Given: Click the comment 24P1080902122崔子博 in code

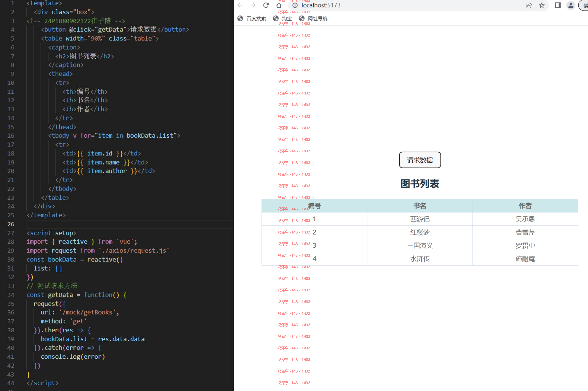Looking at the screenshot, I should pyautogui.click(x=76, y=21).
